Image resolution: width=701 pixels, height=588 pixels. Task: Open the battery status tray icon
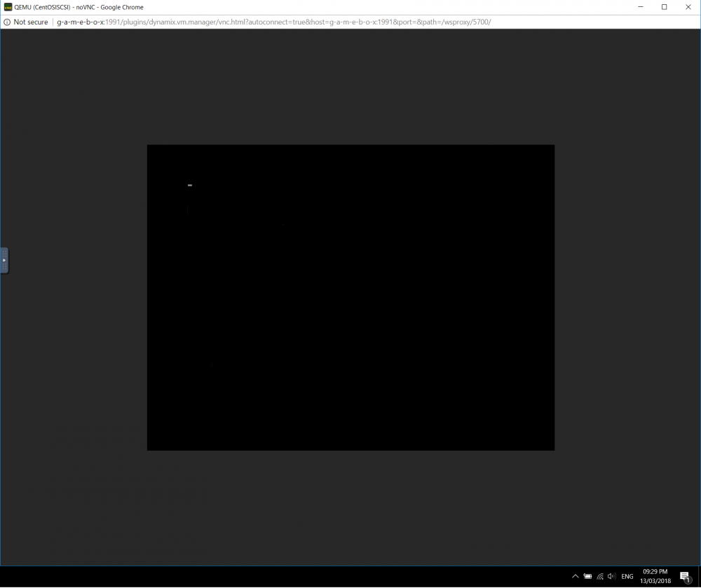point(587,576)
